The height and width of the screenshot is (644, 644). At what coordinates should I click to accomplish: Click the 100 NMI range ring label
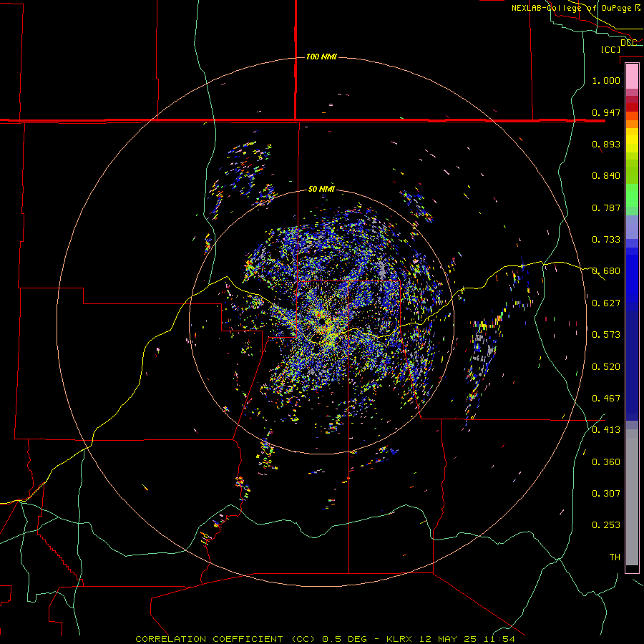pos(321,57)
